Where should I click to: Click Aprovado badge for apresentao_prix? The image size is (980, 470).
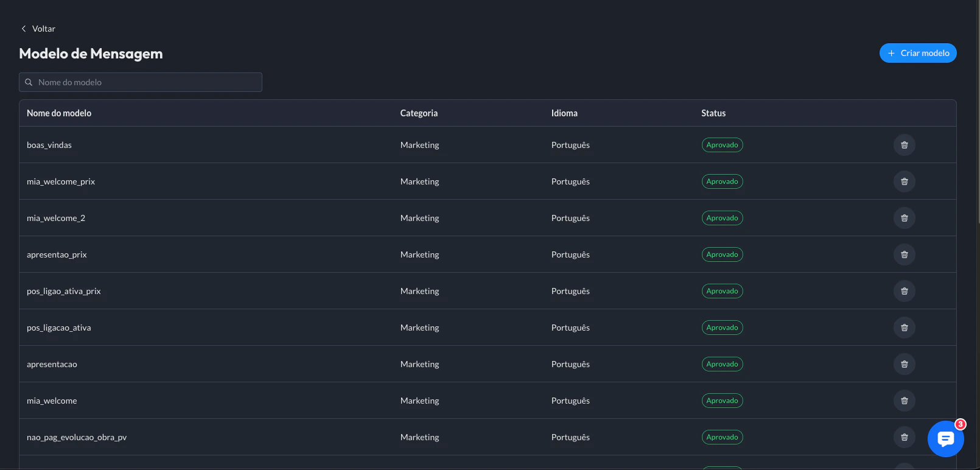coord(722,254)
